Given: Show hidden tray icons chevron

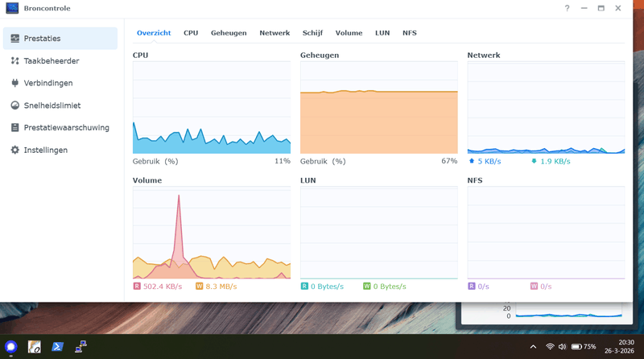Looking at the screenshot, I should tap(533, 347).
